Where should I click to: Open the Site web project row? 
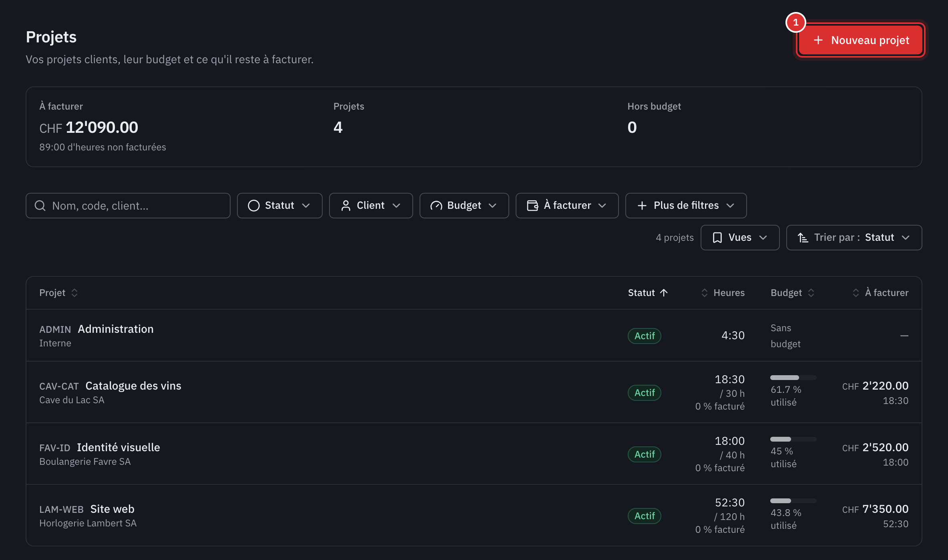[474, 515]
